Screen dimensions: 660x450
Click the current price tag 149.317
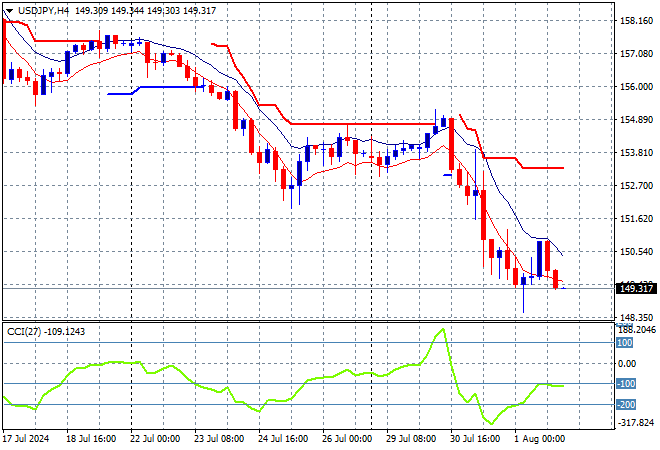[x=637, y=288]
